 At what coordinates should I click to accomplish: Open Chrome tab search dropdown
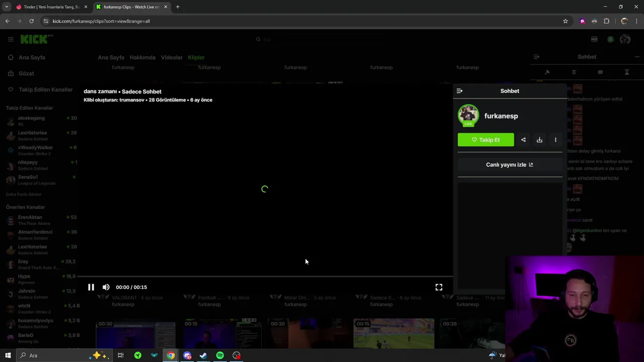pyautogui.click(x=7, y=7)
